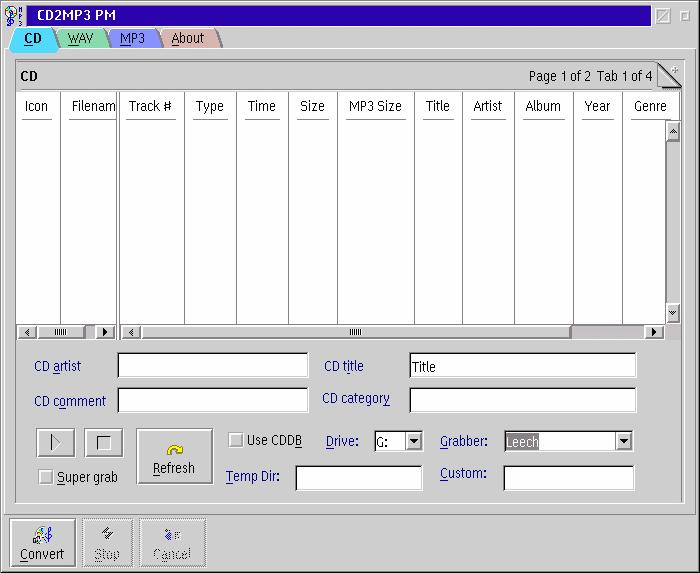
Task: Open the About tab
Action: click(x=188, y=38)
